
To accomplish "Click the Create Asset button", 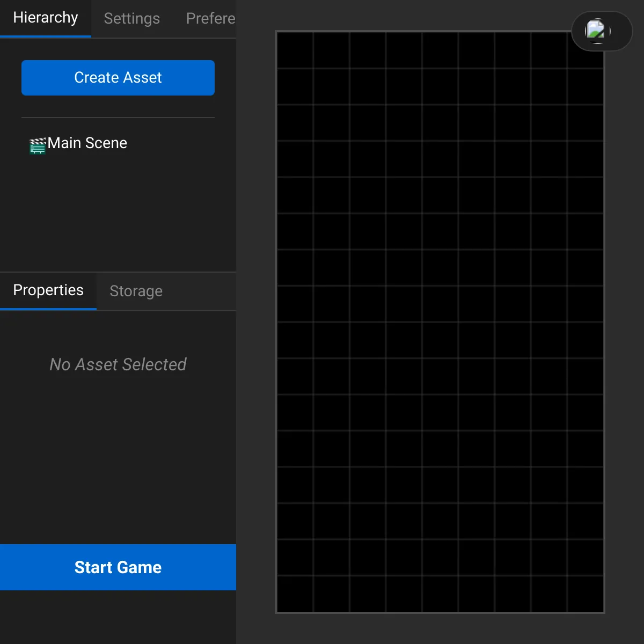I will (x=118, y=77).
